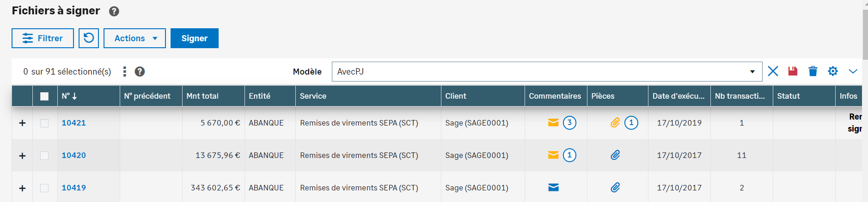Open file number 10419 link

(74, 188)
